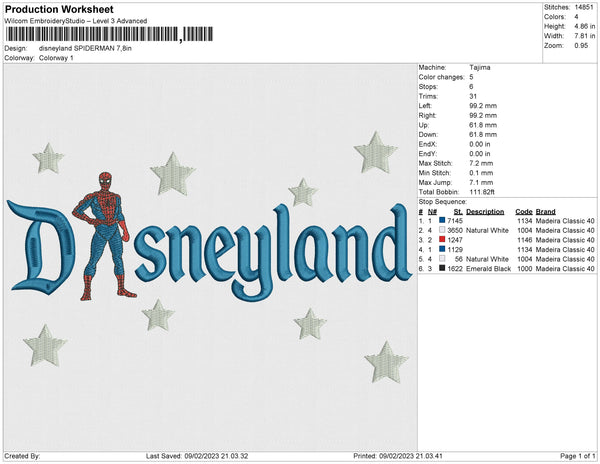Viewport: 600px width, 464px height.
Task: Select the EndX value 0.00 in
Action: point(480,144)
